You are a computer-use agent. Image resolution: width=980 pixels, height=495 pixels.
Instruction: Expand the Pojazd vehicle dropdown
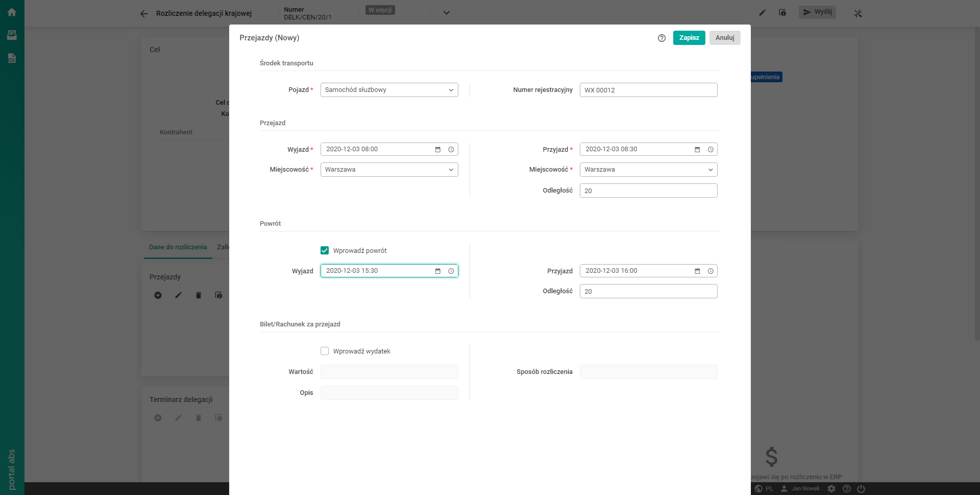[x=389, y=90]
